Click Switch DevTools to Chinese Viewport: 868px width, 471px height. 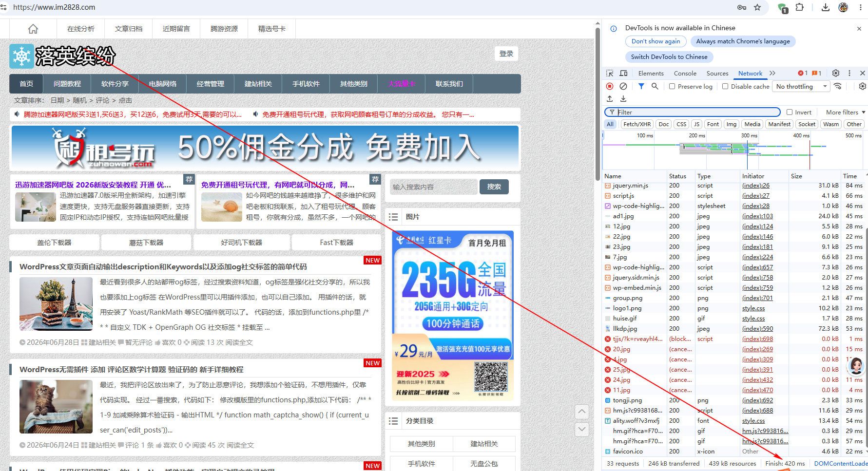[669, 57]
